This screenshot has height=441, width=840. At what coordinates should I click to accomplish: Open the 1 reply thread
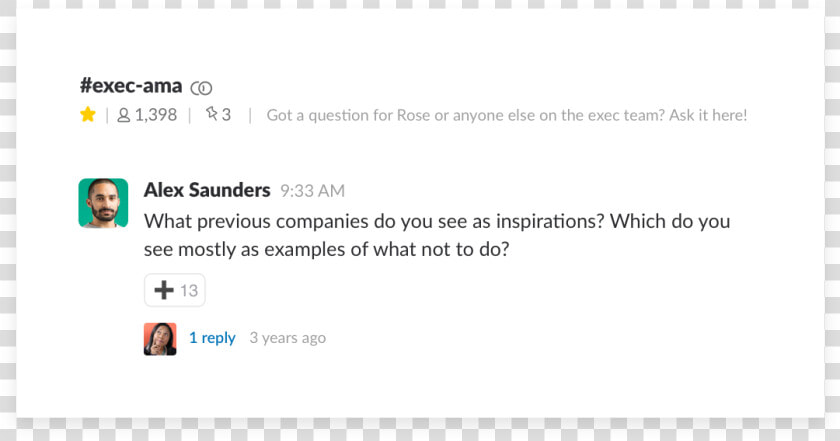212,338
